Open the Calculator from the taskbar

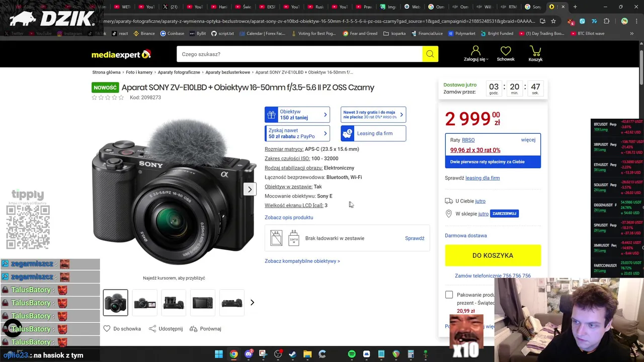tap(411, 354)
